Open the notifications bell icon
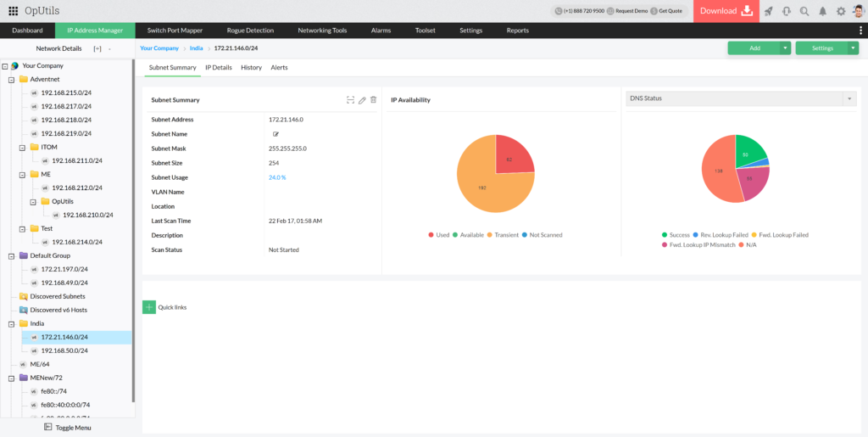The width and height of the screenshot is (868, 437). 822,11
